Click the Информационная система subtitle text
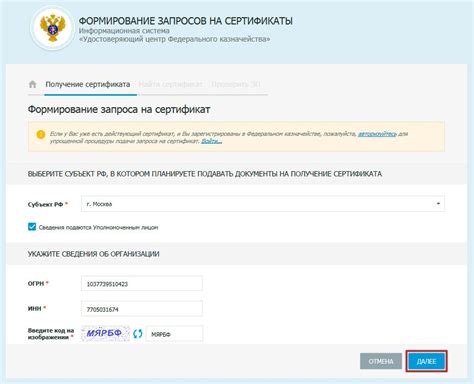Viewport: 474px width, 384px height. (124, 31)
